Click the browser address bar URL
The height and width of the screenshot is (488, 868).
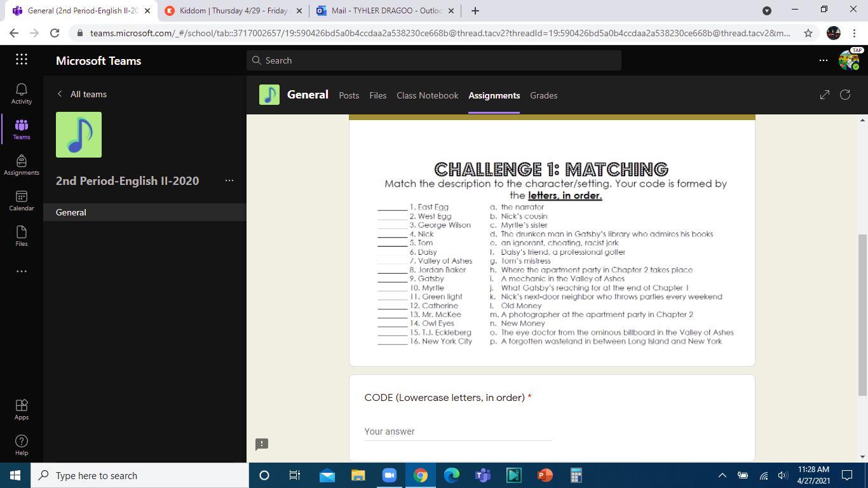440,33
